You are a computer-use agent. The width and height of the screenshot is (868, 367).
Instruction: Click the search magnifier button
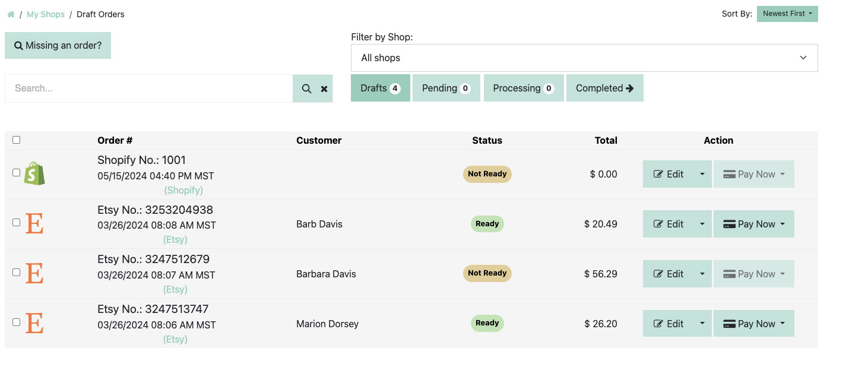pyautogui.click(x=306, y=88)
